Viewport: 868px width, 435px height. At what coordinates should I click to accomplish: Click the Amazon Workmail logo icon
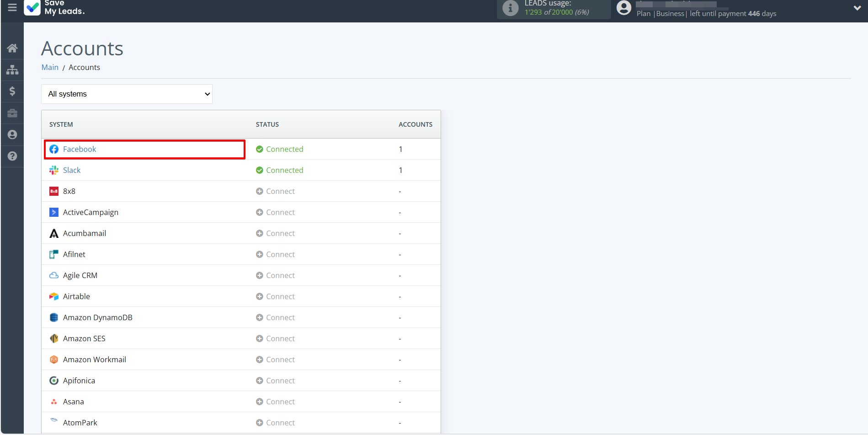tap(54, 360)
